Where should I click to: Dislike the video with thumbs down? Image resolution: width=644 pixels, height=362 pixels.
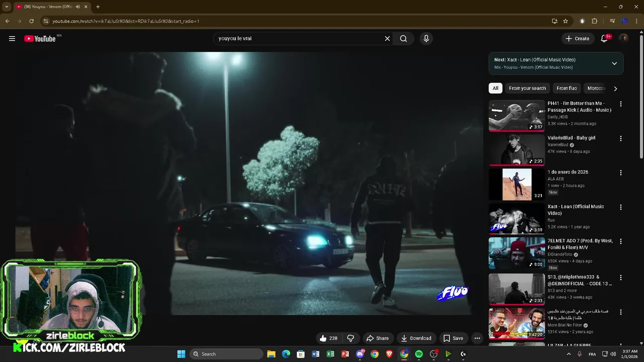pyautogui.click(x=351, y=338)
